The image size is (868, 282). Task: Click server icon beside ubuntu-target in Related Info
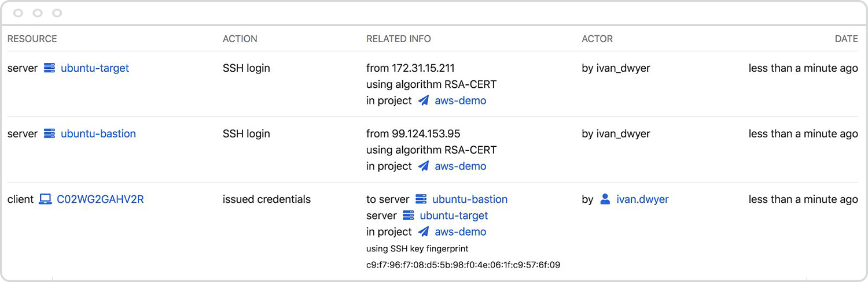click(409, 216)
